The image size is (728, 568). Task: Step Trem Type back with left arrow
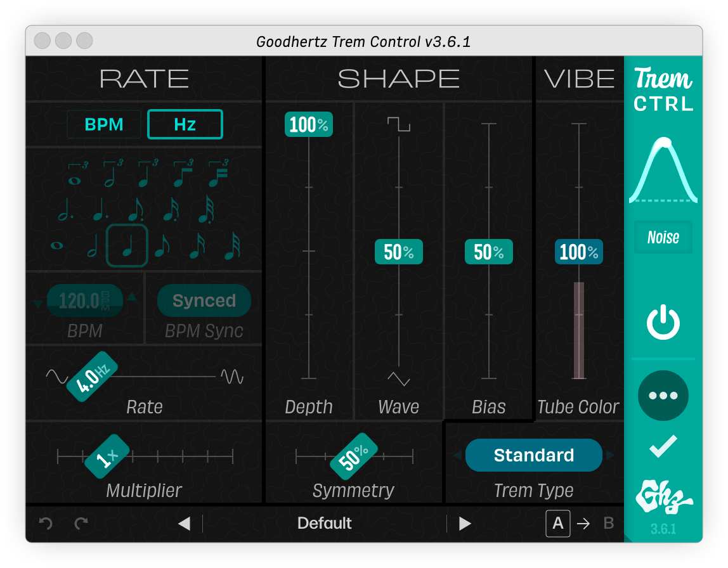(458, 455)
